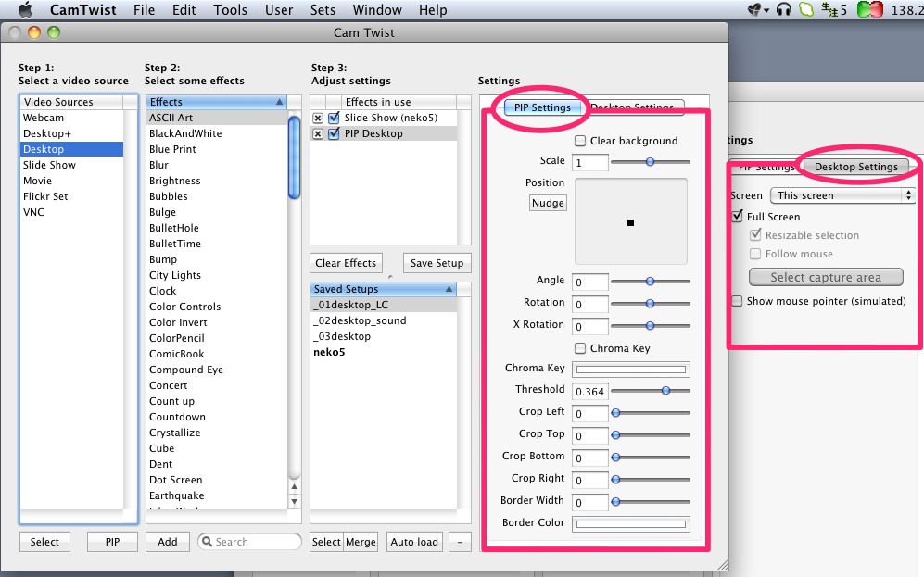The height and width of the screenshot is (577, 924).
Task: Switch to the PIP Settings tab
Action: tap(542, 107)
